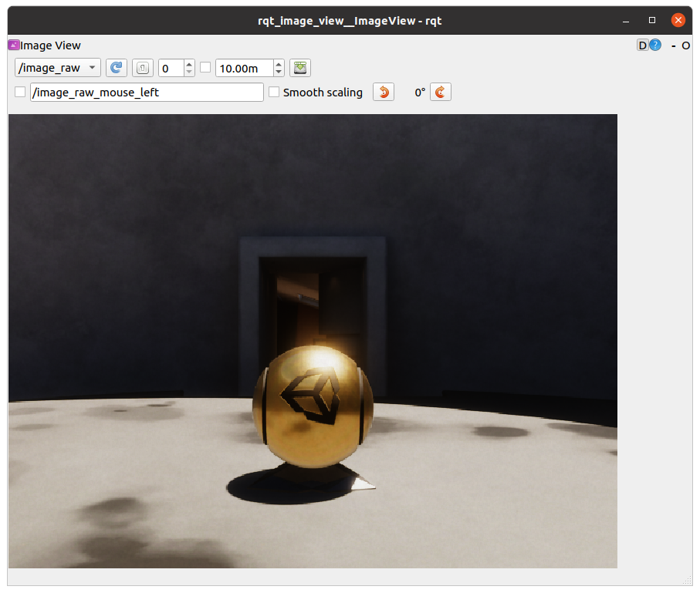Click the /image_raw_mouse_left topic field

147,93
